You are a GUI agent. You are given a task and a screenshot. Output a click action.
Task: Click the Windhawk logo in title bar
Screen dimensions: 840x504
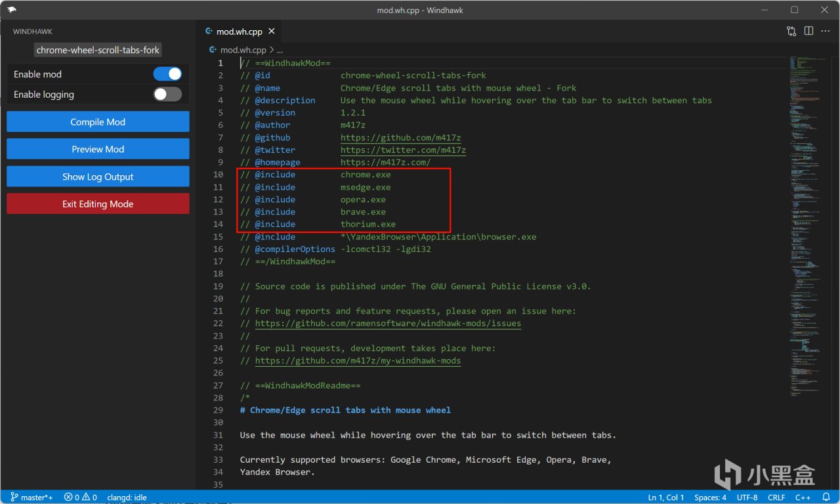pyautogui.click(x=12, y=10)
